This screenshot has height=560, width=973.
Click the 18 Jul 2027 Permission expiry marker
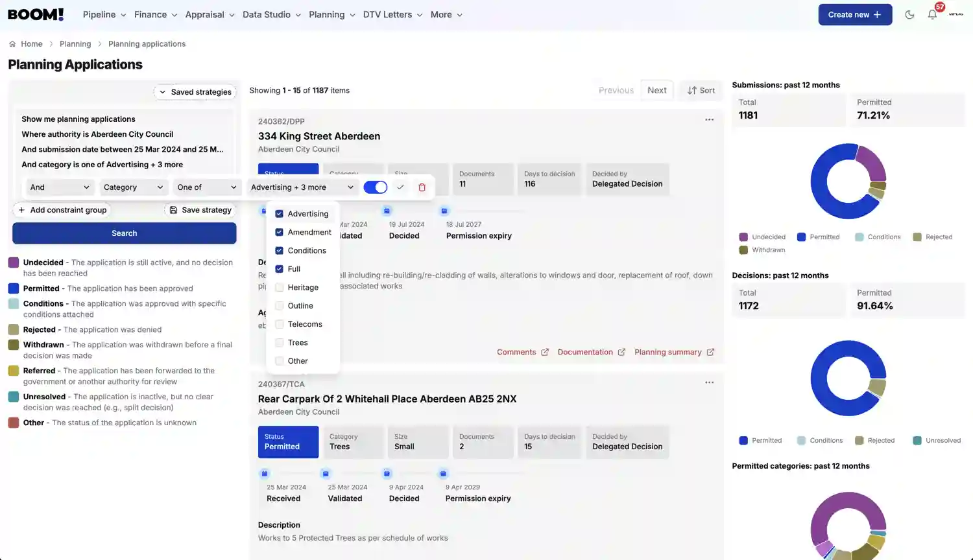coord(444,211)
